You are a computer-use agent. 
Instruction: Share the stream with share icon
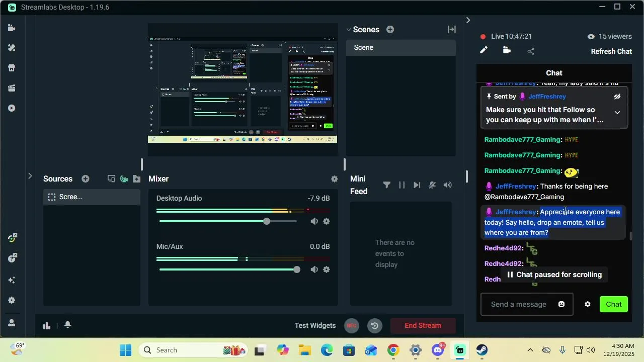531,51
